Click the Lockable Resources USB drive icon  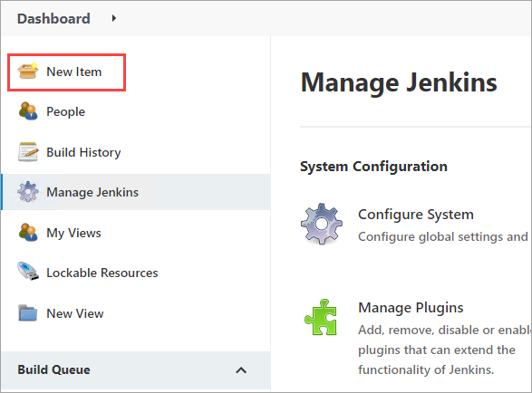point(27,272)
